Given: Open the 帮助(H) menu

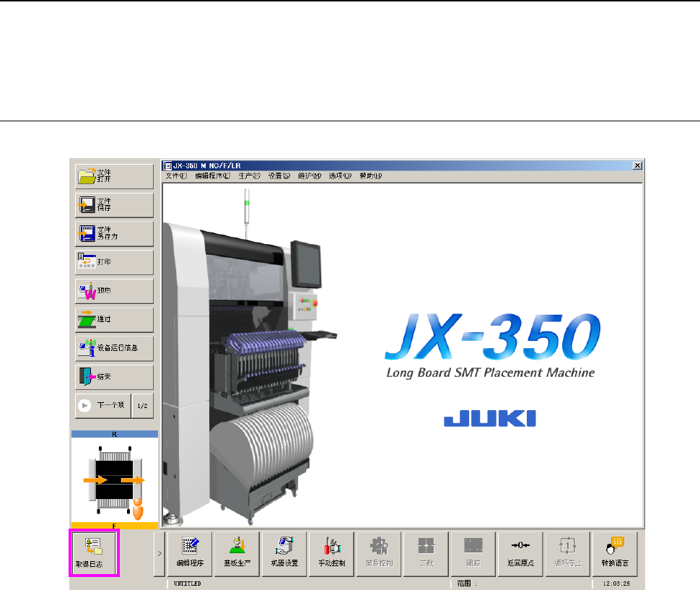Looking at the screenshot, I should click(370, 176).
